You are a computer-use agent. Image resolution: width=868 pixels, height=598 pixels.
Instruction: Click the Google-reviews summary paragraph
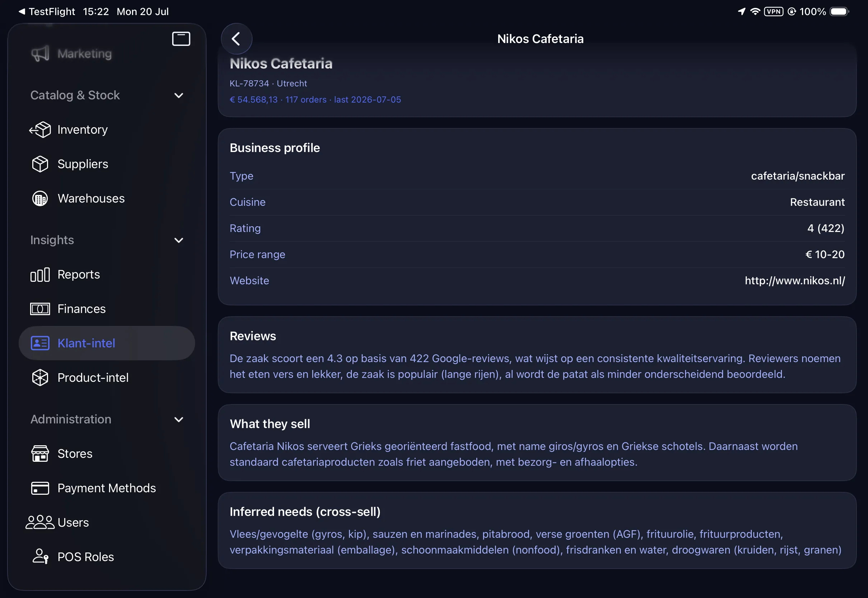[535, 366]
